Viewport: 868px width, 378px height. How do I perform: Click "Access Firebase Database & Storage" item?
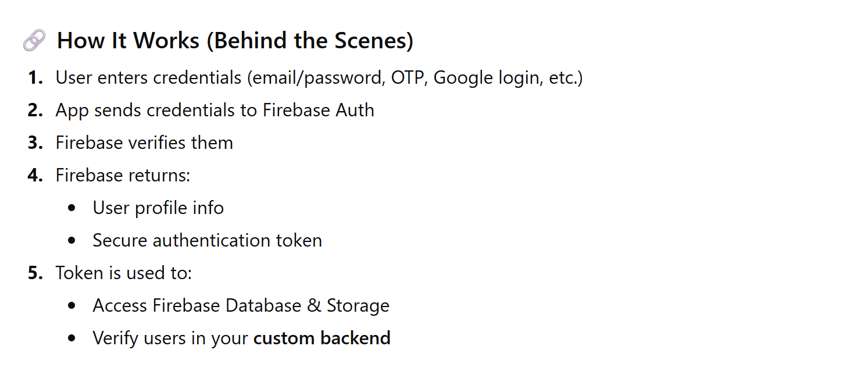point(241,306)
